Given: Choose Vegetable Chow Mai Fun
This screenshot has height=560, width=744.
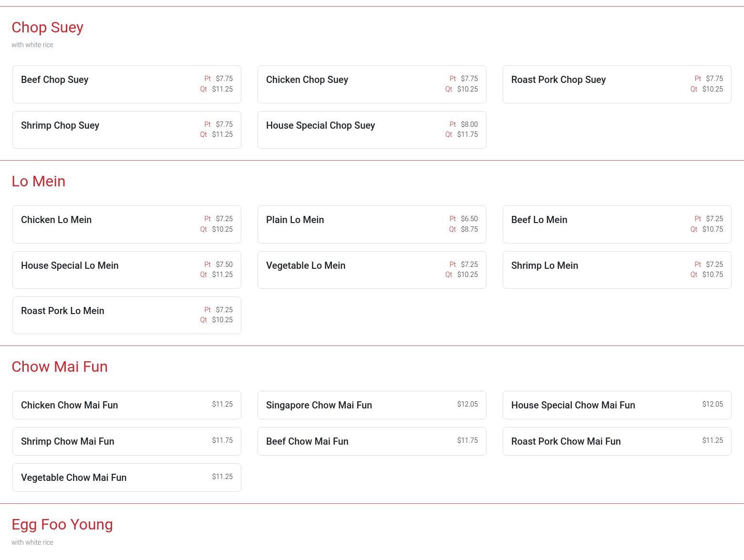Looking at the screenshot, I should [126, 478].
